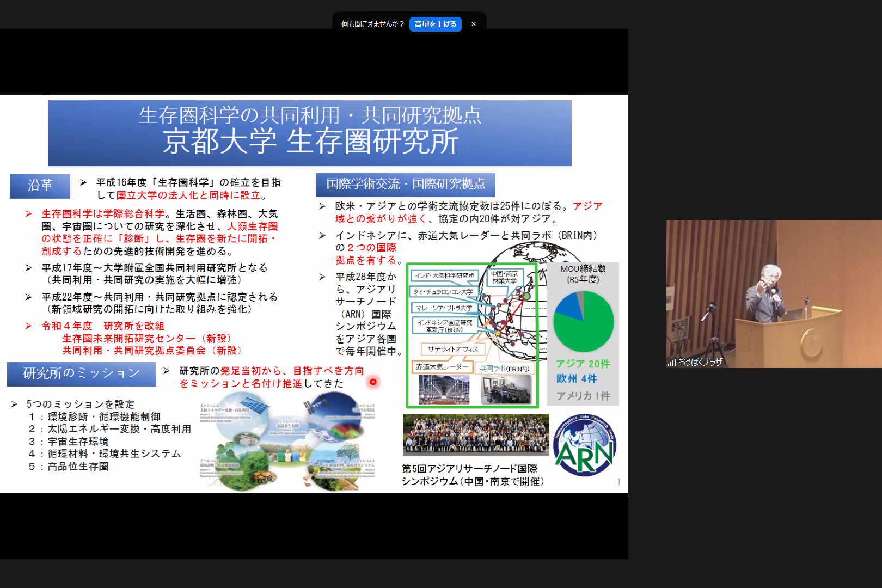Click the blue 沿革 heading box
The image size is (882, 588).
(x=40, y=186)
